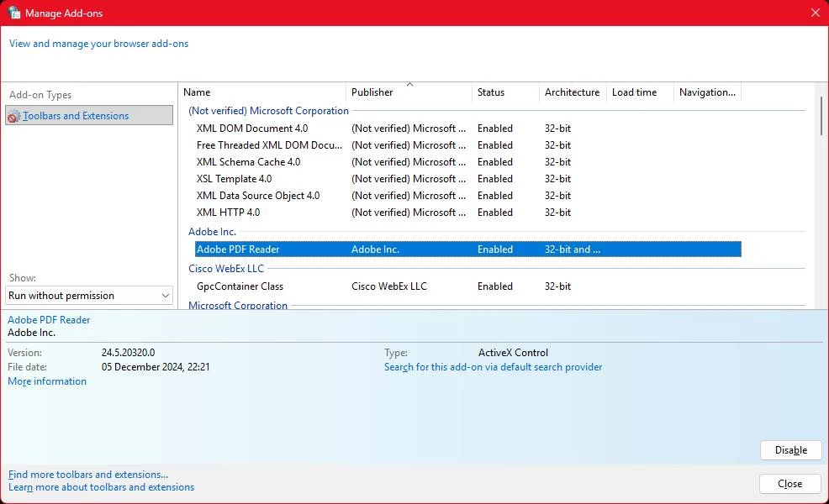Screen dimensions: 829x504
Task: Sort list by Navigation column header
Action: click(707, 92)
